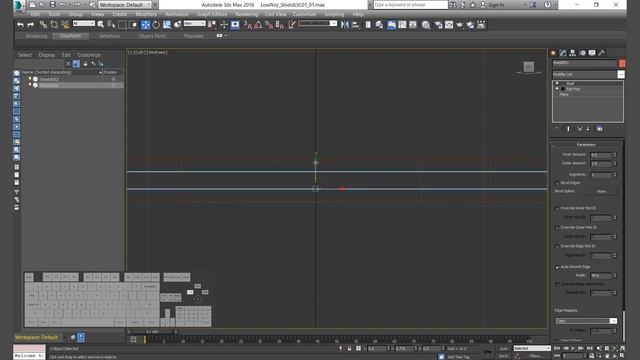Open the key filter Selected dropdown

[532, 349]
